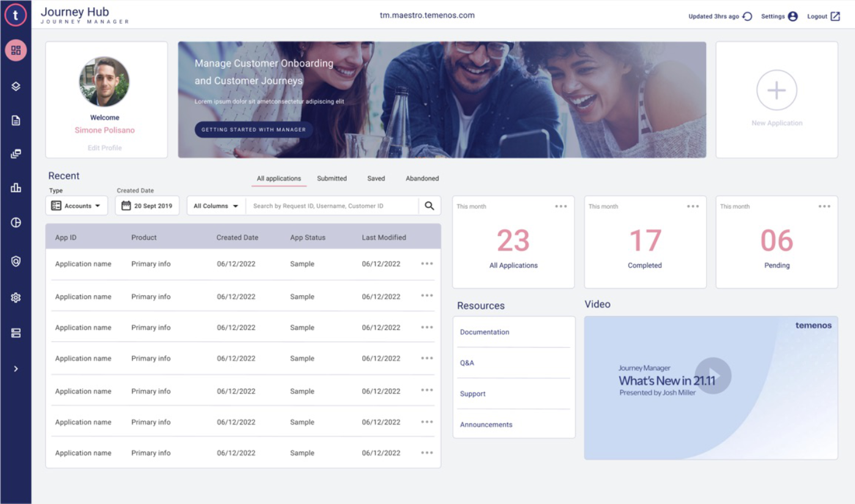Open the Abandoned applications tab
Screen dimensions: 855x504
(422, 178)
